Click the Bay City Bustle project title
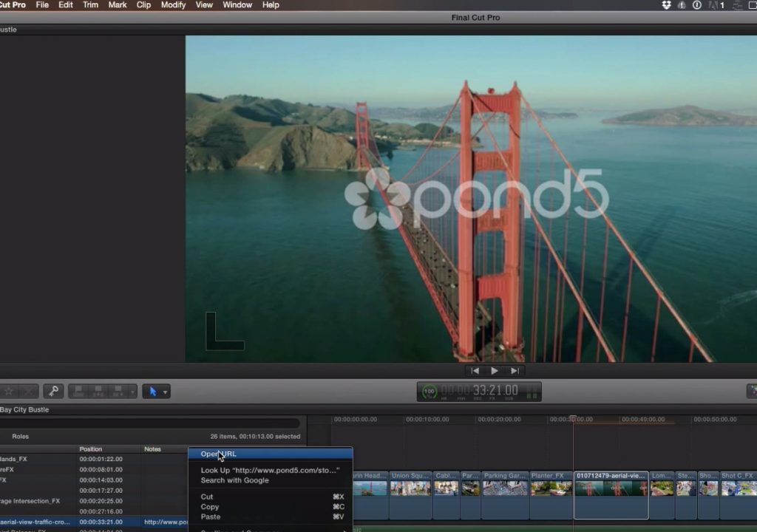Viewport: 757px width, 532px height. 24,409
